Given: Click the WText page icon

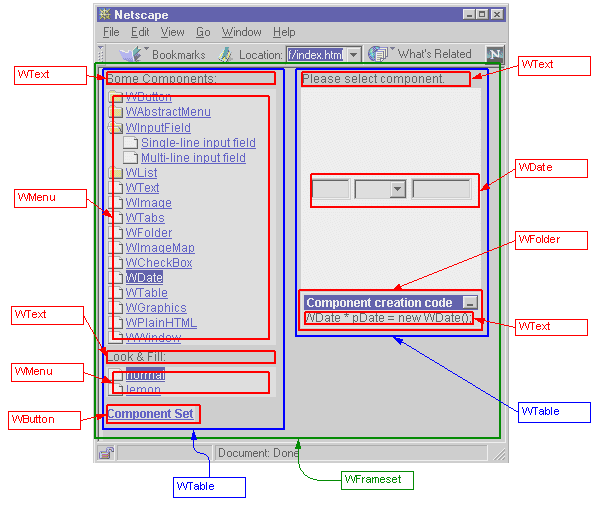Looking at the screenshot, I should (x=116, y=188).
